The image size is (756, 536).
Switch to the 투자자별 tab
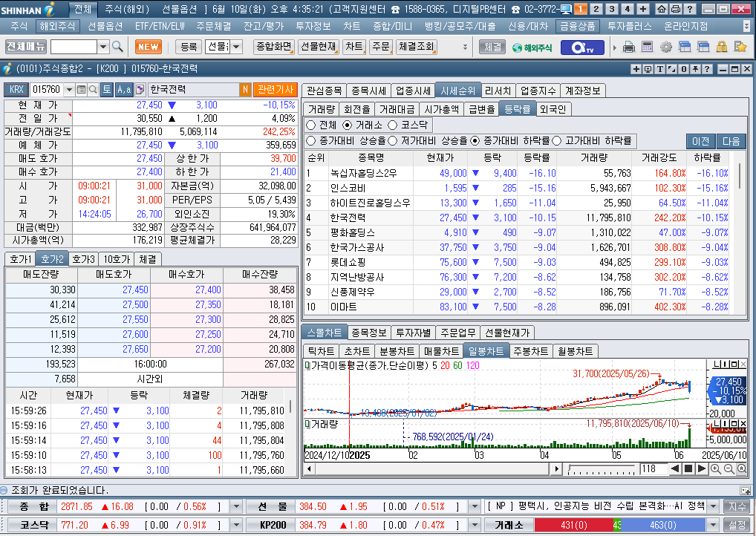pos(413,333)
